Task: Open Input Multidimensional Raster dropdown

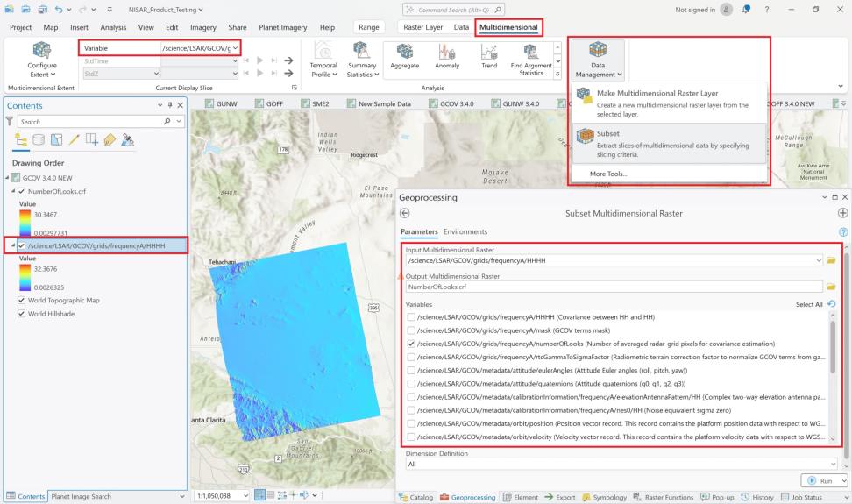Action: click(819, 260)
